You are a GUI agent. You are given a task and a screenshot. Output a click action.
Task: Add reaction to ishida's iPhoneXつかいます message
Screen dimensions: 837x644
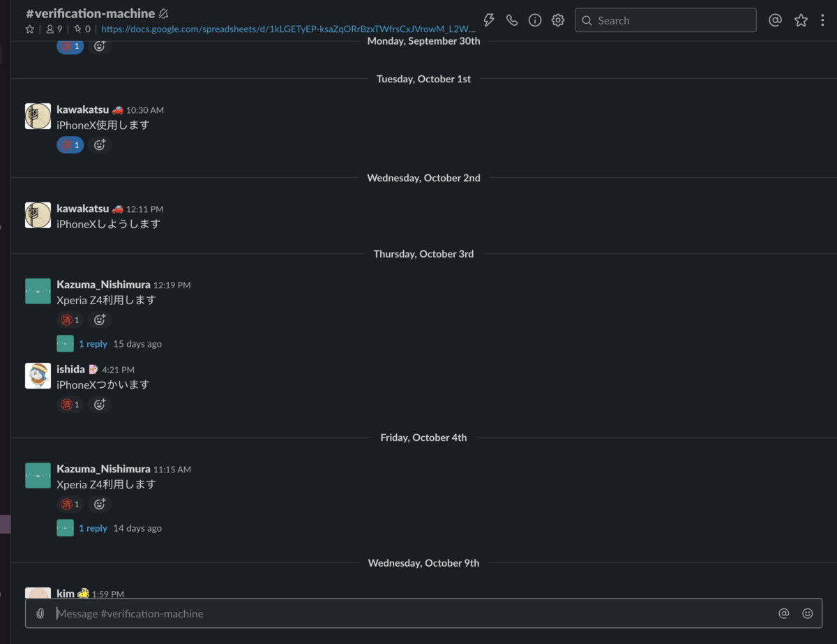[x=100, y=405]
